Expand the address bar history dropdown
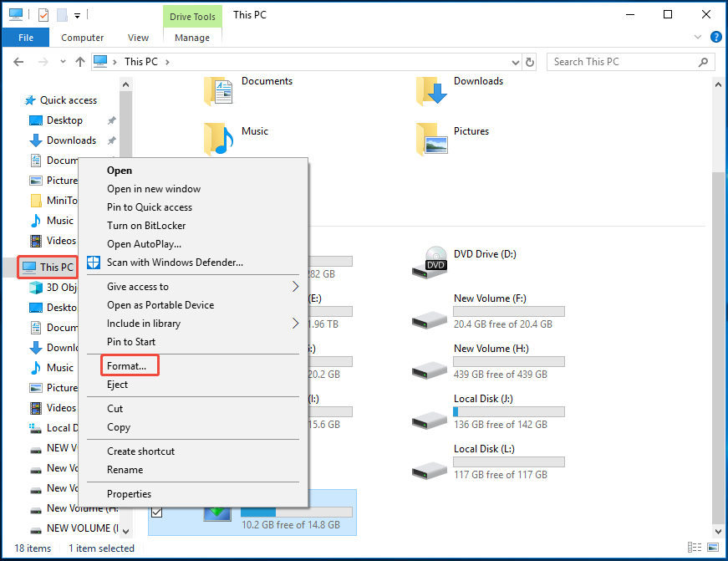 (x=516, y=62)
